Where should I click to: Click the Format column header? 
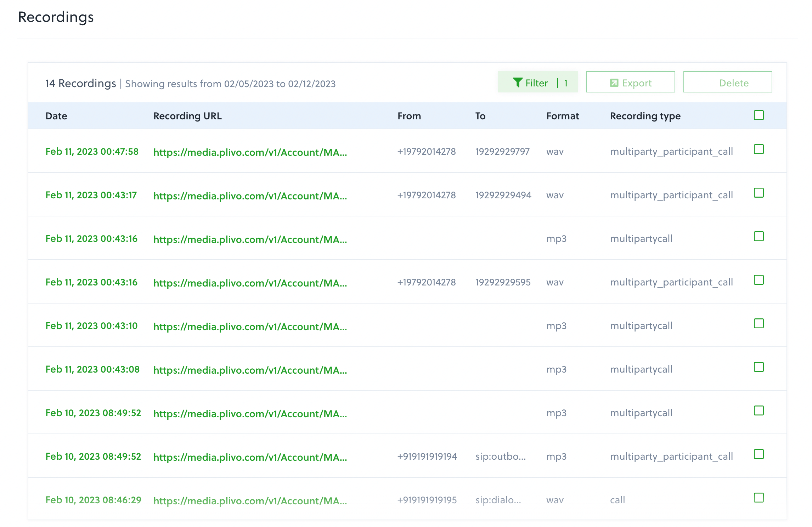tap(562, 116)
